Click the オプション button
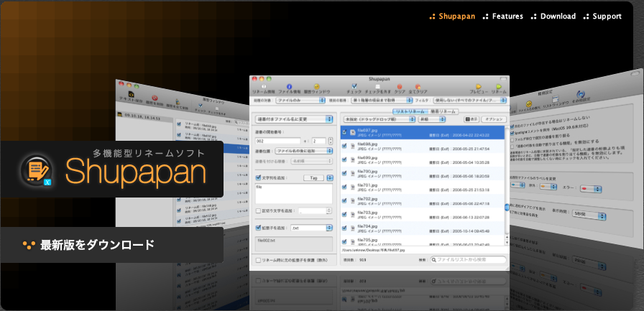 point(493,119)
